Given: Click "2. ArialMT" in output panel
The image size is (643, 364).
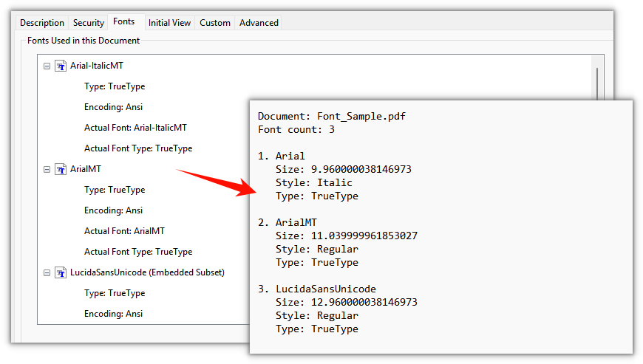Looking at the screenshot, I should click(x=288, y=222).
